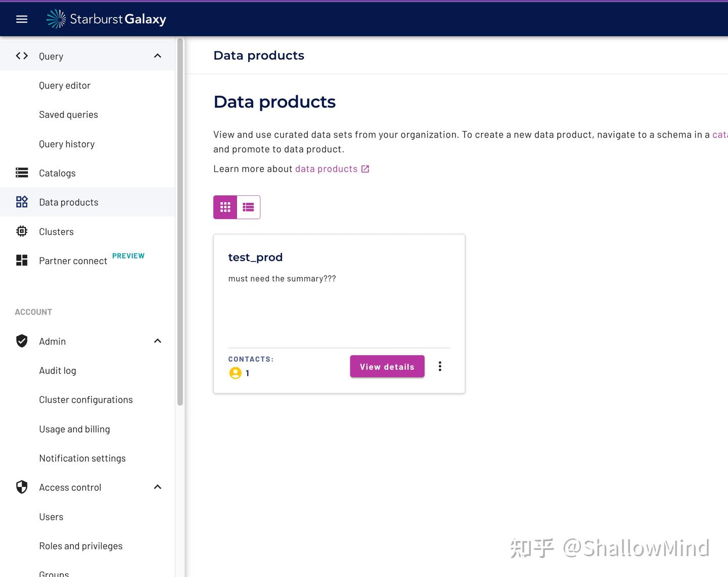This screenshot has width=728, height=577.
Task: Click the Data products sidebar icon
Action: coord(22,202)
